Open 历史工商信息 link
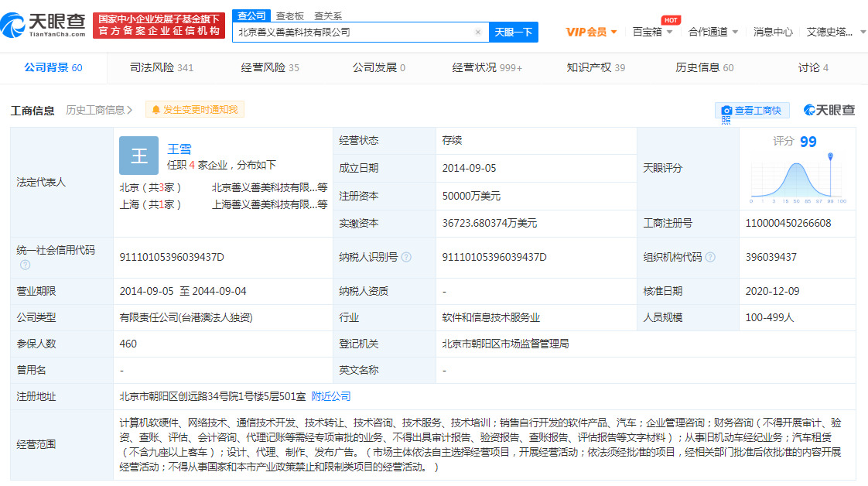 pyautogui.click(x=99, y=110)
